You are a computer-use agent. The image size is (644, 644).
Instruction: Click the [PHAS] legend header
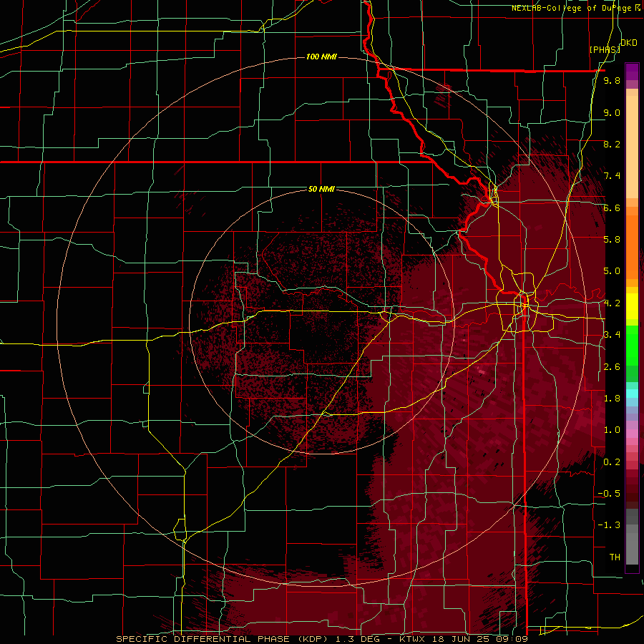605,49
